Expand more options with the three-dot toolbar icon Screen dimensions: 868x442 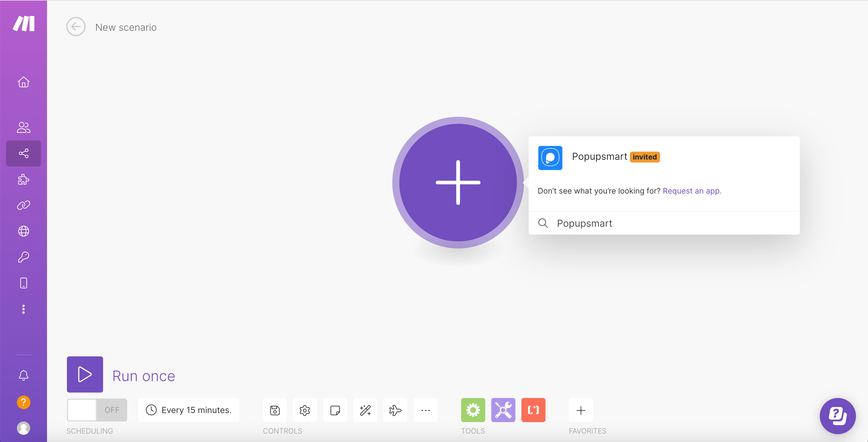[425, 410]
